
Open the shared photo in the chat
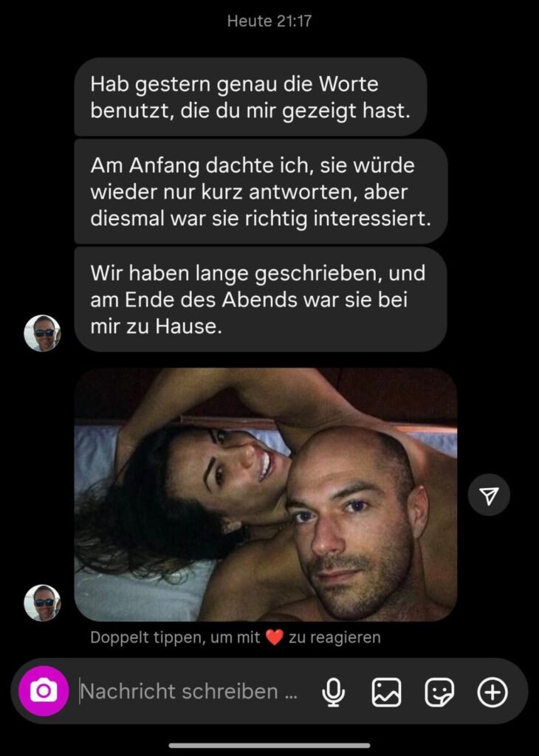tap(266, 494)
